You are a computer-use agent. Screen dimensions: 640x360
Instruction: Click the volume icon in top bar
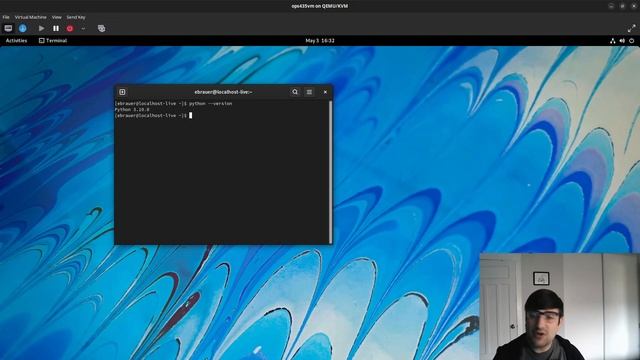622,40
